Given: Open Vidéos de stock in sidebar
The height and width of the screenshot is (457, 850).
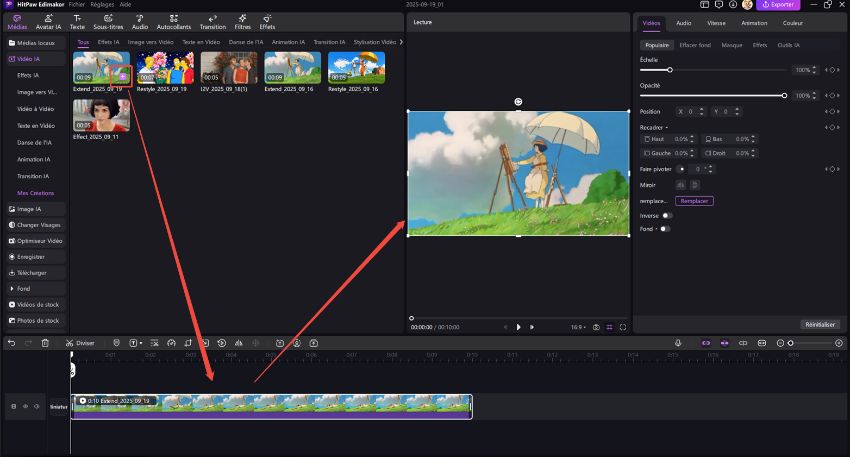Looking at the screenshot, I should click(x=36, y=305).
